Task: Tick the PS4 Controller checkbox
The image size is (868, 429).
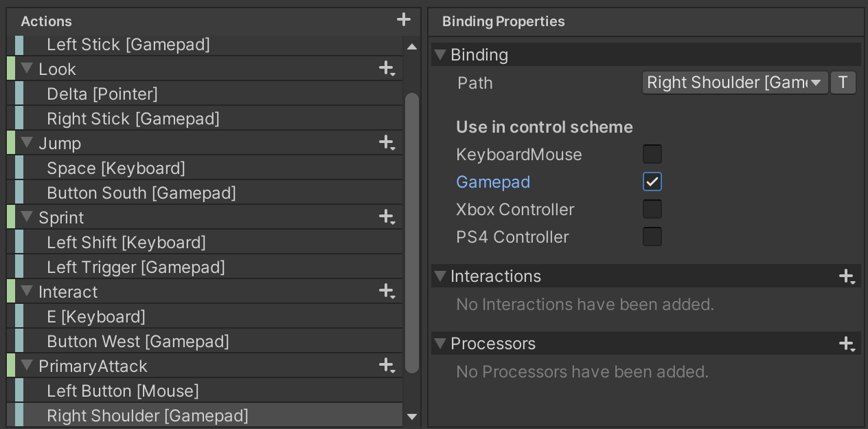Action: (x=652, y=236)
